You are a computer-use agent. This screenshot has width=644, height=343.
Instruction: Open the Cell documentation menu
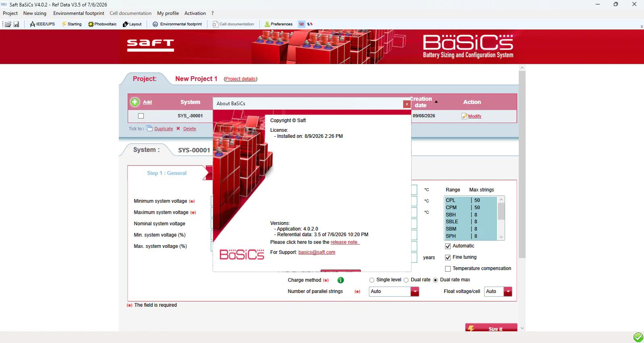(x=130, y=13)
